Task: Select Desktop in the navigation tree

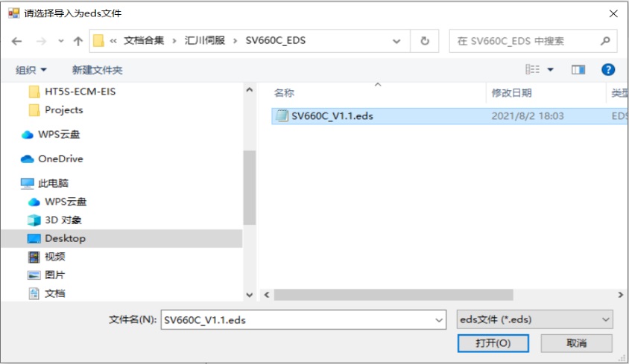Action: [x=65, y=238]
